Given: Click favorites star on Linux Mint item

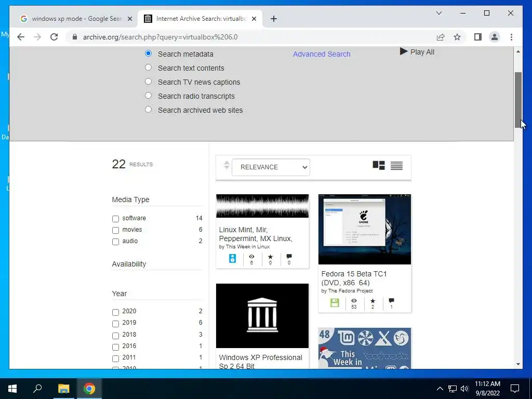Looking at the screenshot, I should 270,257.
